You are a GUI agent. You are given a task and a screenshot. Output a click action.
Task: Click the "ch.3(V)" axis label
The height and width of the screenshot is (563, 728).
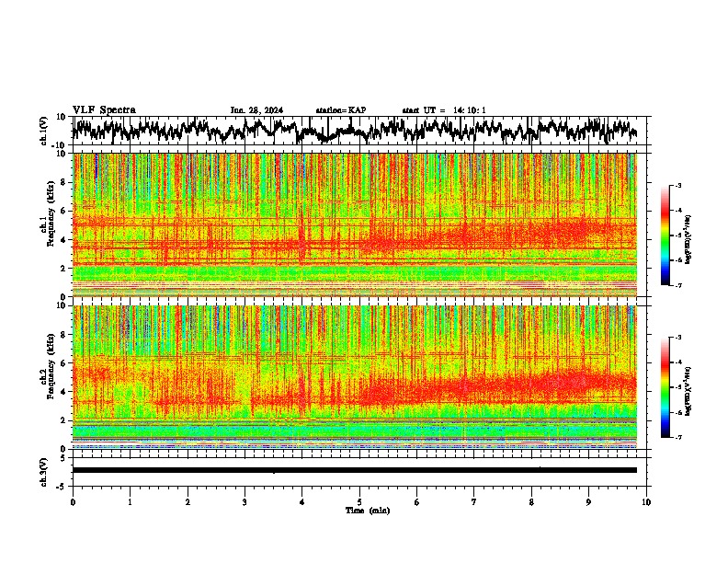[44, 472]
